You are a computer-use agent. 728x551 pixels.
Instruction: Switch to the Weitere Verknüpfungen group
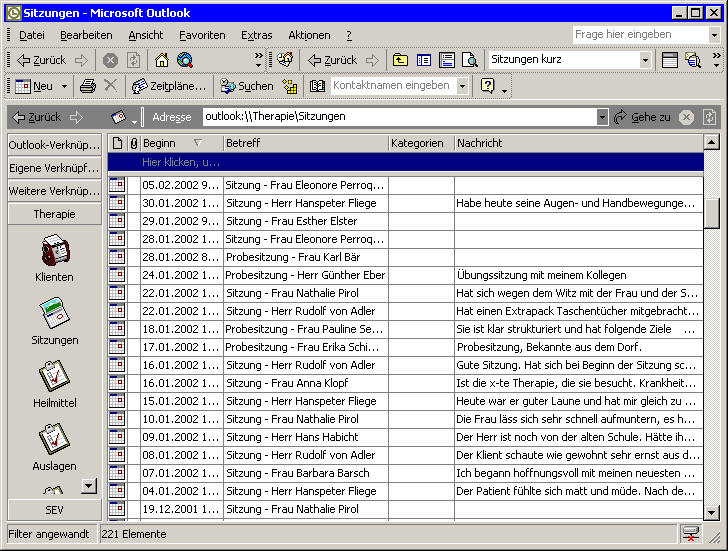pyautogui.click(x=54, y=191)
